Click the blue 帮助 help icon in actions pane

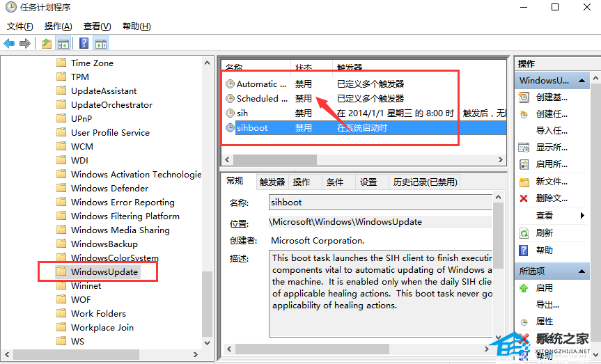[524, 250]
